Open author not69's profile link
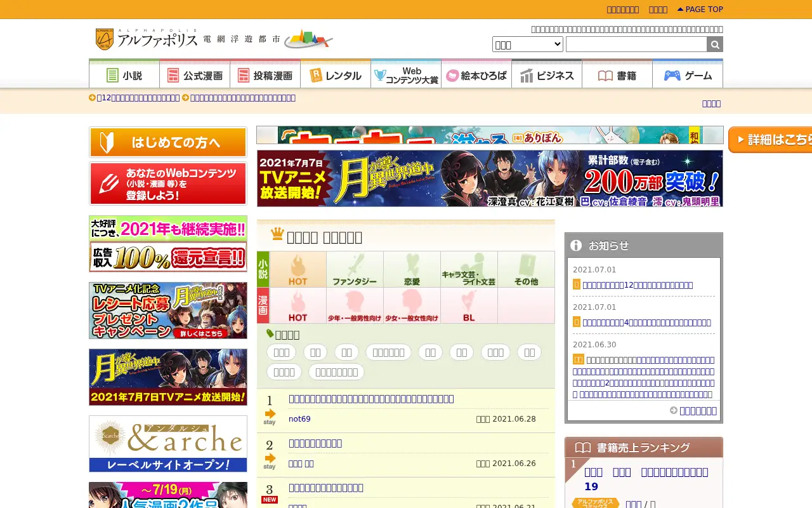This screenshot has width=812, height=508. click(299, 419)
